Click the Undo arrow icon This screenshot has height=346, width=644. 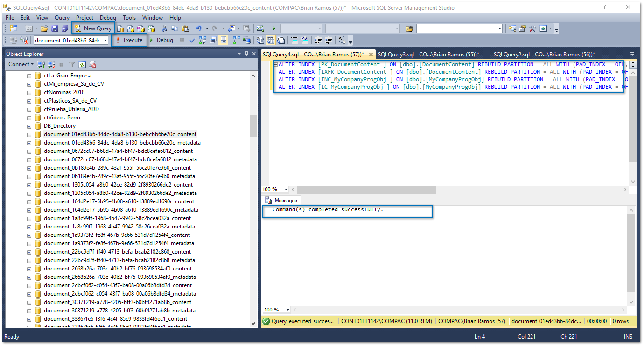[x=199, y=29]
